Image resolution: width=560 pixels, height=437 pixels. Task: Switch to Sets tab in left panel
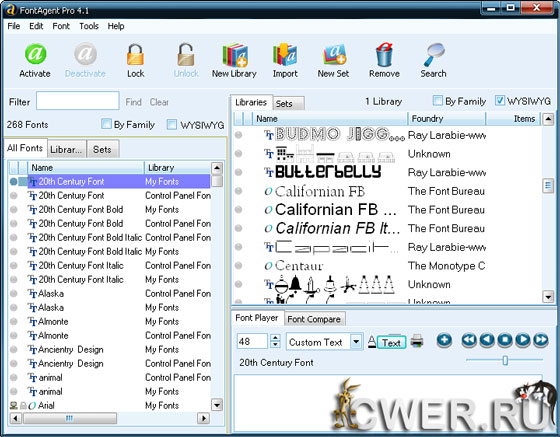tap(102, 149)
